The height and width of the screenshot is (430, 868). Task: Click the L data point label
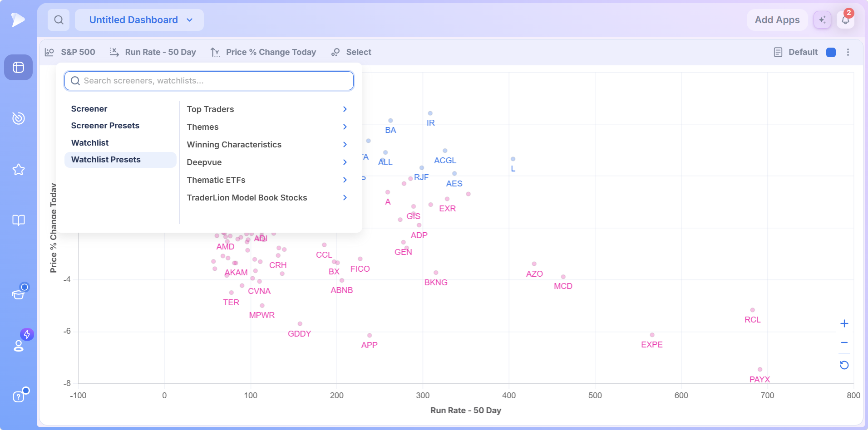click(513, 169)
